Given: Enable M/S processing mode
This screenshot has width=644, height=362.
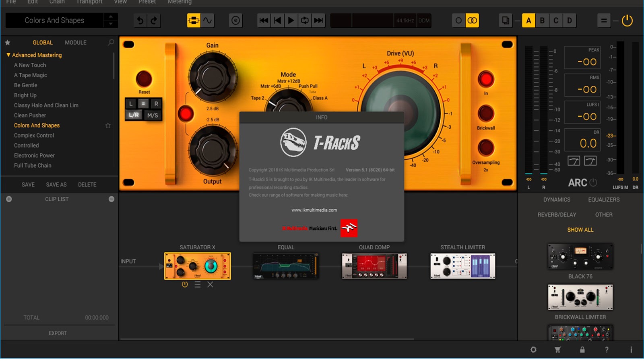Looking at the screenshot, I should point(153,115).
